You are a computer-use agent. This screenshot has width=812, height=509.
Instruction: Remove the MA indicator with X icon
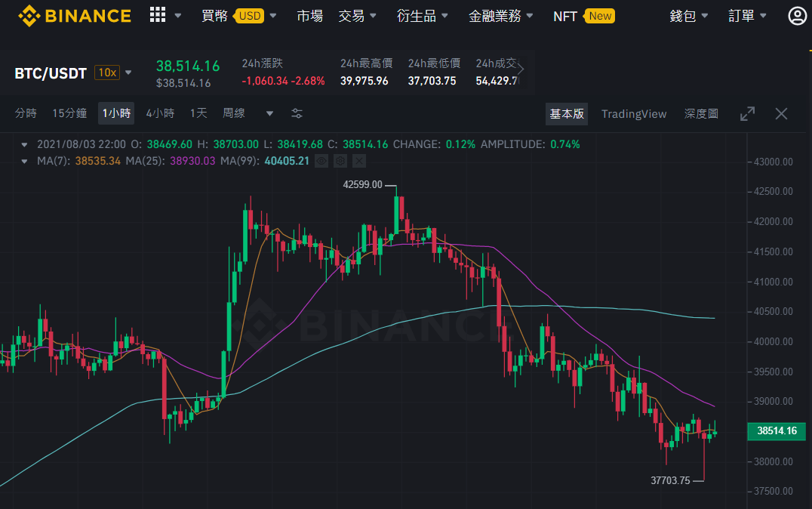click(359, 161)
